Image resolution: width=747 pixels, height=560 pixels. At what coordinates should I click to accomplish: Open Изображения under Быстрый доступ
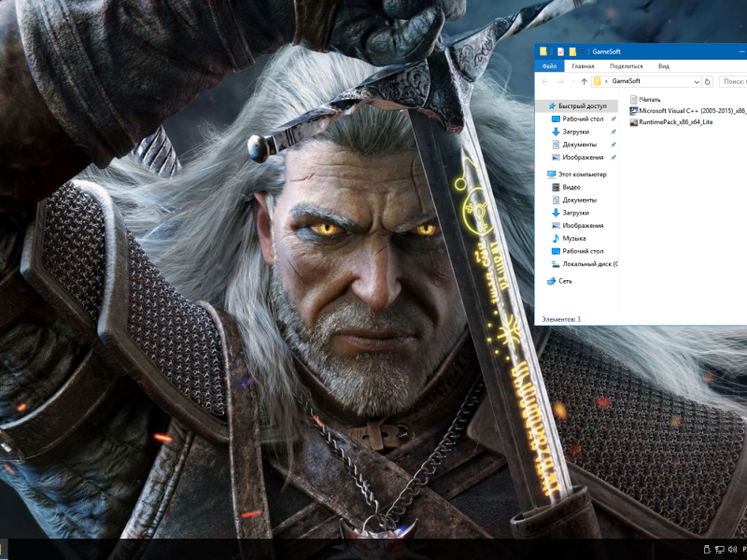tap(577, 157)
